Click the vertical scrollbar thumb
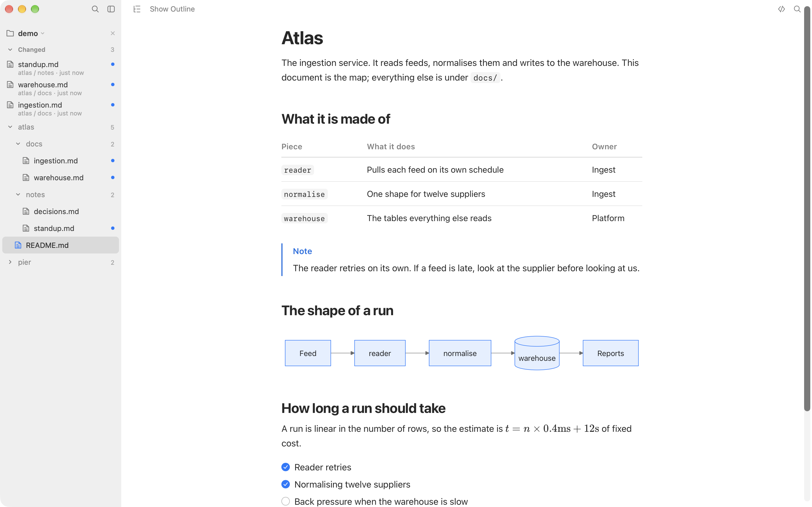 [x=807, y=208]
